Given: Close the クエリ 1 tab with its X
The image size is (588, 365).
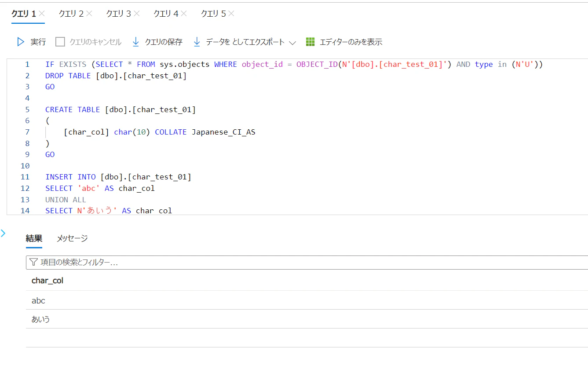Looking at the screenshot, I should (41, 14).
